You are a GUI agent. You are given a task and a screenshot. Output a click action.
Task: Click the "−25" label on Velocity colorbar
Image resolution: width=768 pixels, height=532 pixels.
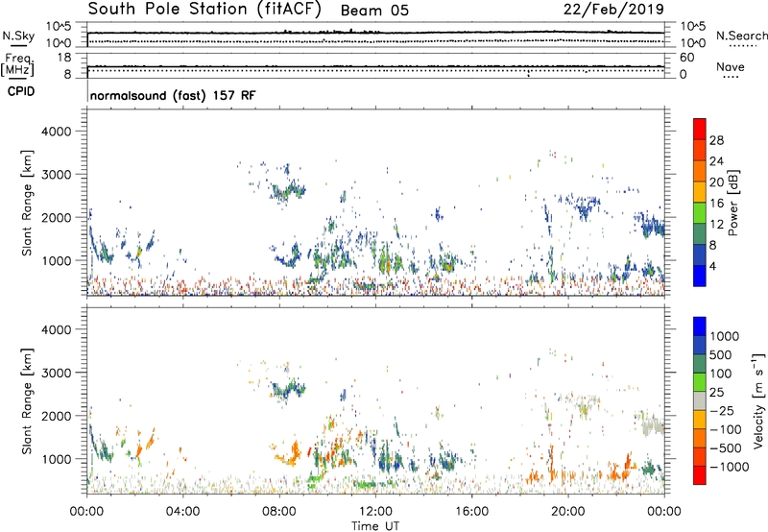pos(722,410)
